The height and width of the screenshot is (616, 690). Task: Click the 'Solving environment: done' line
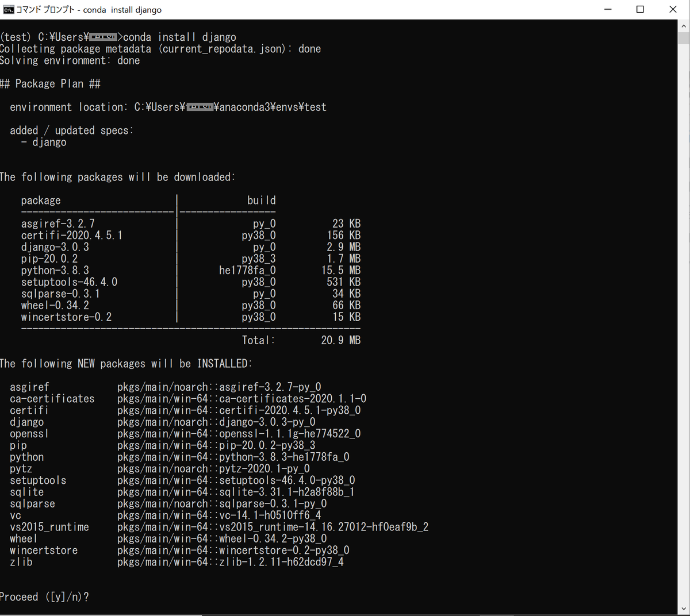pyautogui.click(x=70, y=61)
